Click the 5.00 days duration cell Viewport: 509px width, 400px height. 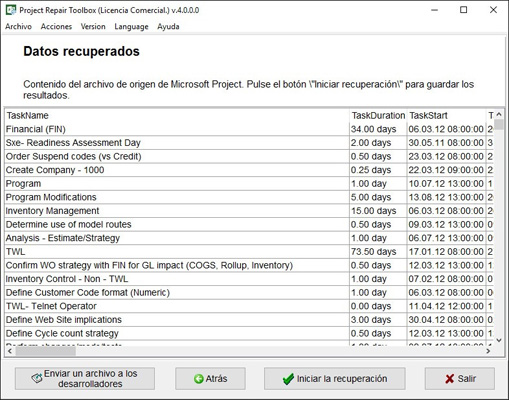(378, 197)
